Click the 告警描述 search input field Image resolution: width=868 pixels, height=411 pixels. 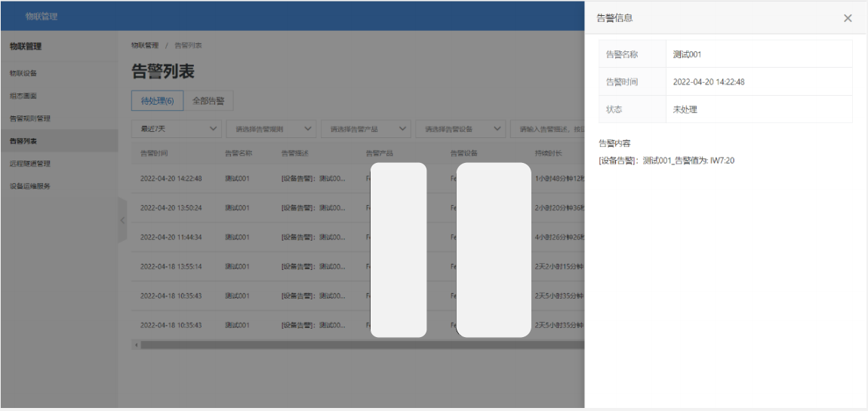(549, 129)
